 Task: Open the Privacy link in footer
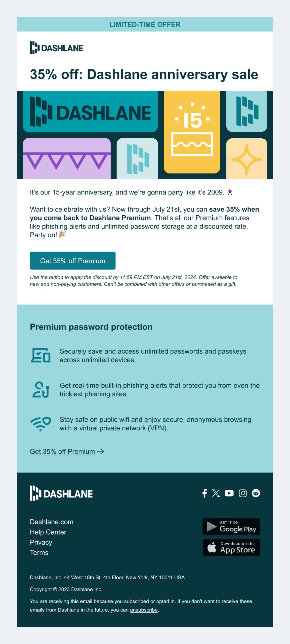[41, 542]
